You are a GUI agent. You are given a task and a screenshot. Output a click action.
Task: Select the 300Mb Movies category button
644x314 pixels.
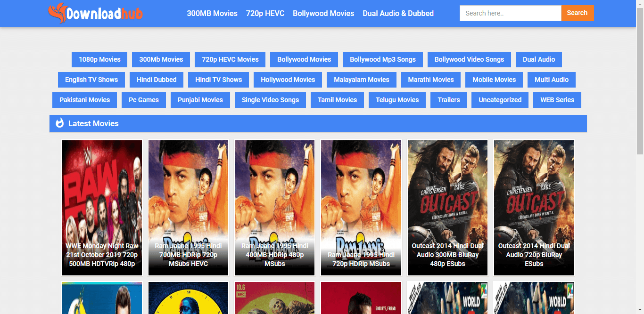click(x=161, y=59)
